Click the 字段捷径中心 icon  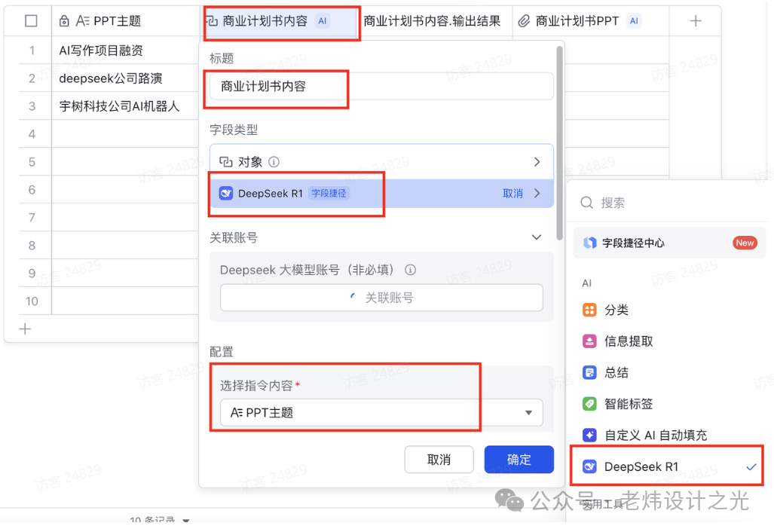tap(590, 243)
